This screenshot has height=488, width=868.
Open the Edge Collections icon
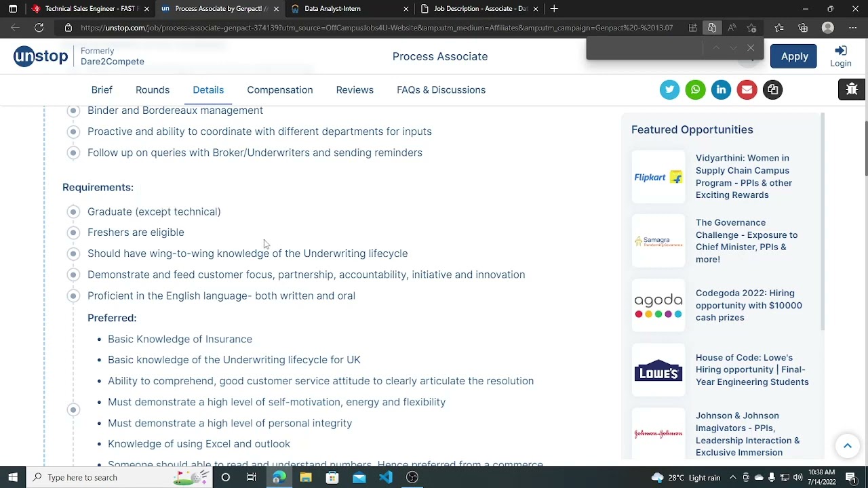pyautogui.click(x=804, y=28)
